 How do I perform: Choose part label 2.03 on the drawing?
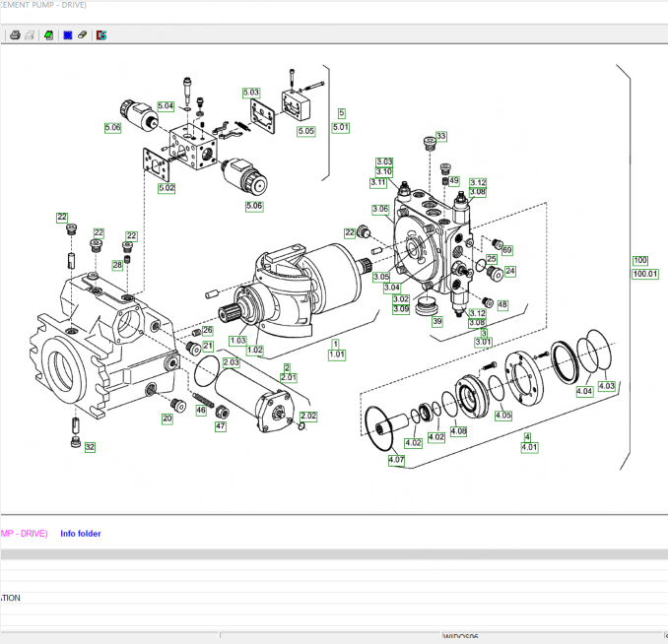[x=230, y=363]
